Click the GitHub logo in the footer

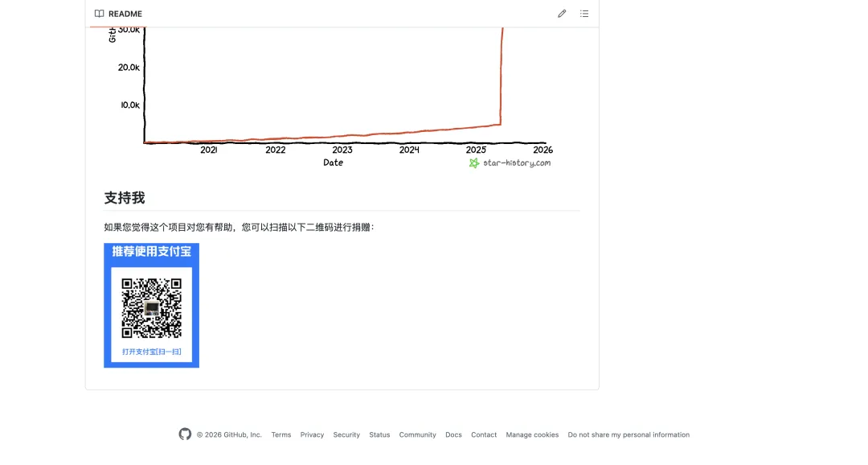pos(185,434)
